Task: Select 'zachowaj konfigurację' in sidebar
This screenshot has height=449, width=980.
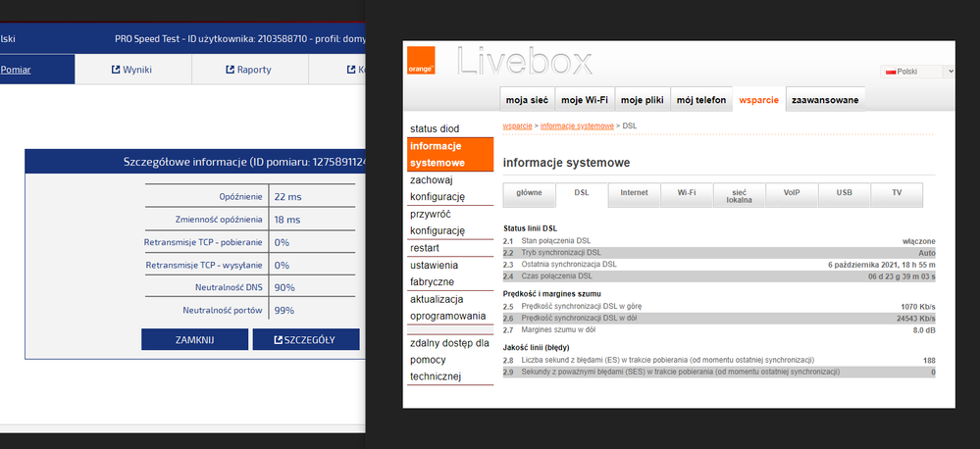Action: [450, 188]
